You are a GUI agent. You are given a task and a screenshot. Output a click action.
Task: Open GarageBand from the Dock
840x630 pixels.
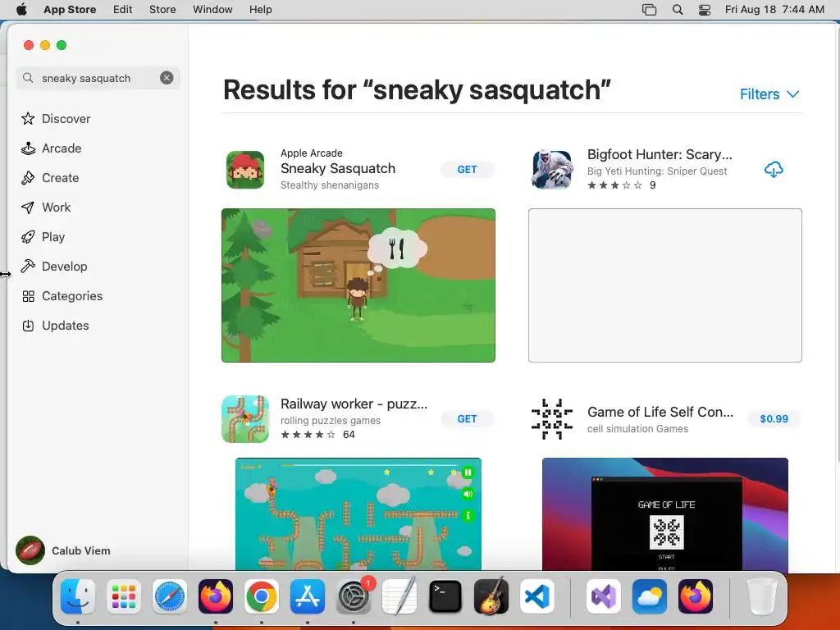click(491, 597)
